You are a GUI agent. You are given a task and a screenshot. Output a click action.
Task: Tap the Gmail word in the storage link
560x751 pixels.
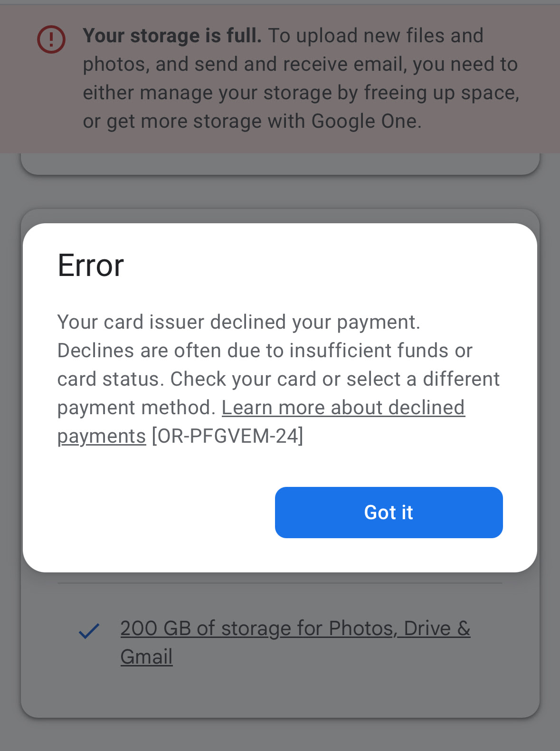pos(146,656)
